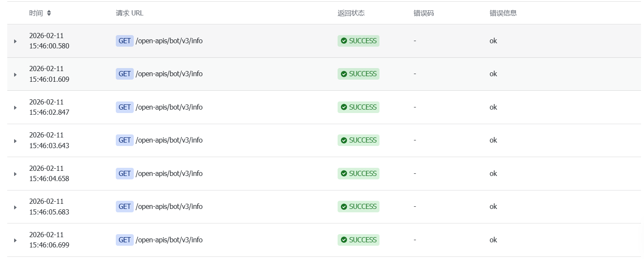Expand the 15:46:00.580 log row
The height and width of the screenshot is (259, 644).
click(x=15, y=42)
